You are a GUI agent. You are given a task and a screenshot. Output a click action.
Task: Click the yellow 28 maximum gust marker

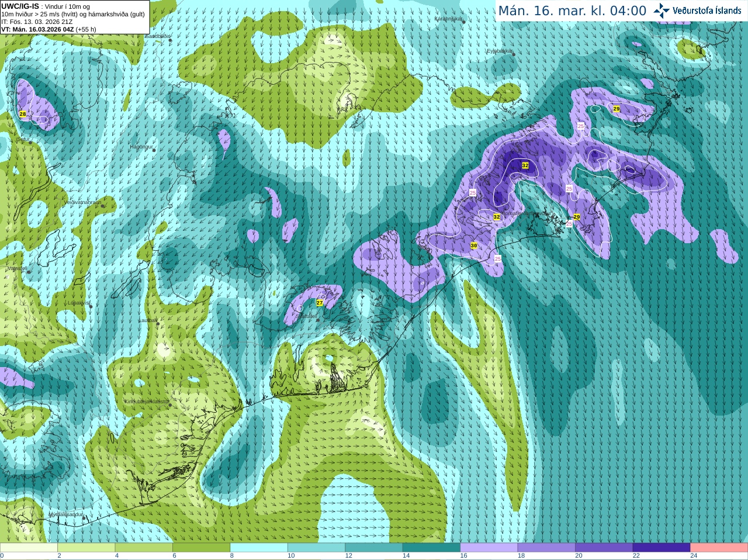click(x=23, y=114)
